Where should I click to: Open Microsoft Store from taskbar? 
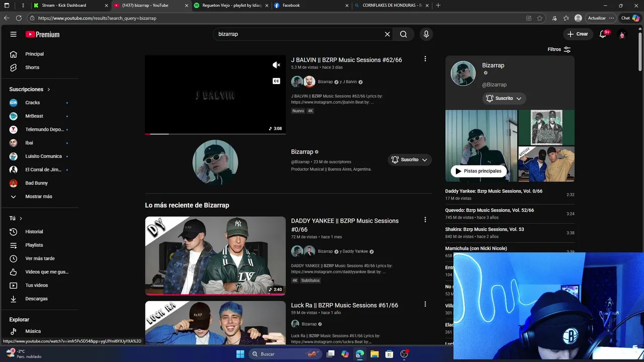pos(389,354)
